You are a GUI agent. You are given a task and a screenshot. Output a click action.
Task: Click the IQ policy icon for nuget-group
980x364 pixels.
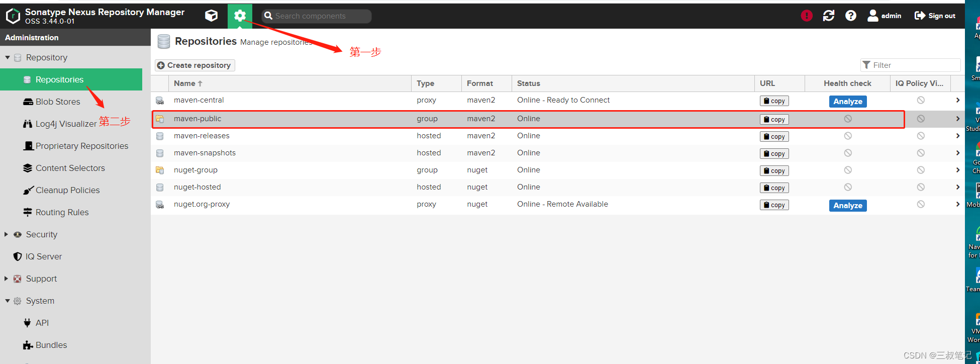coord(921,170)
